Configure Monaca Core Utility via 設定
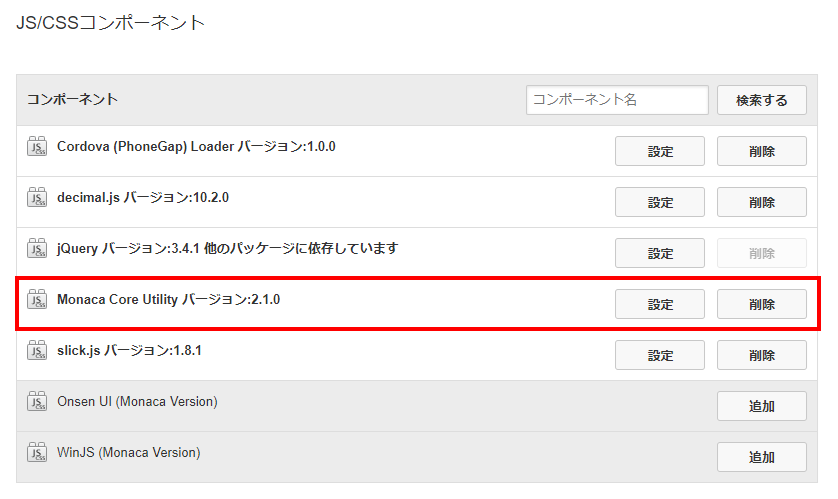This screenshot has width=838, height=499. [x=660, y=304]
